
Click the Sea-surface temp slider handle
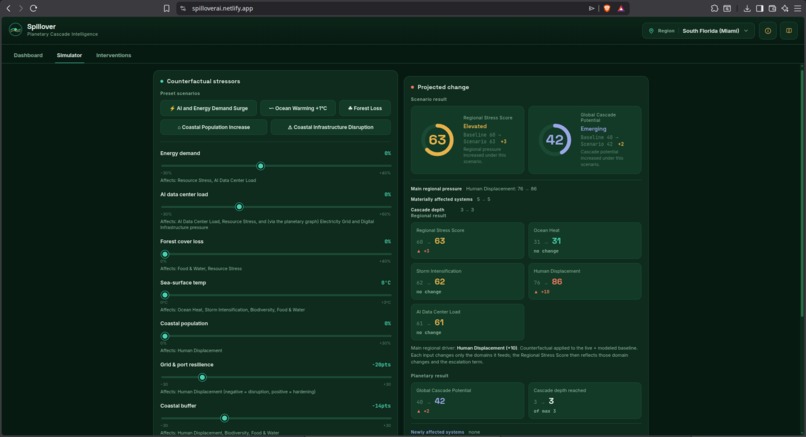[x=165, y=295]
